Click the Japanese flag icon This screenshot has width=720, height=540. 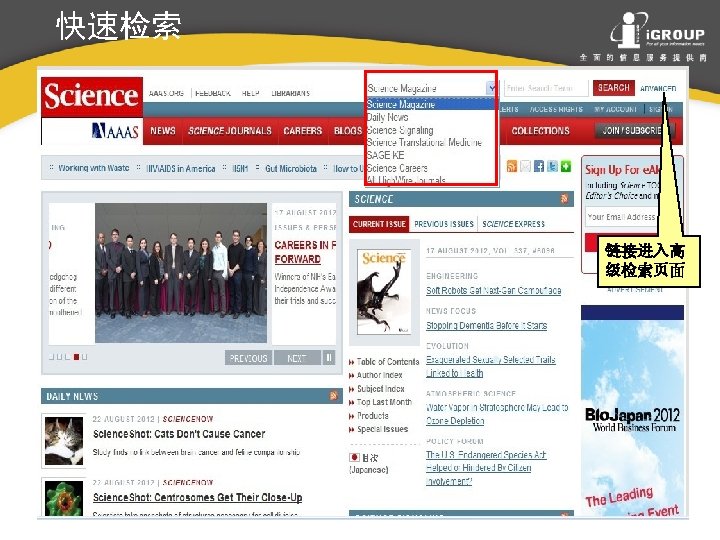354,457
